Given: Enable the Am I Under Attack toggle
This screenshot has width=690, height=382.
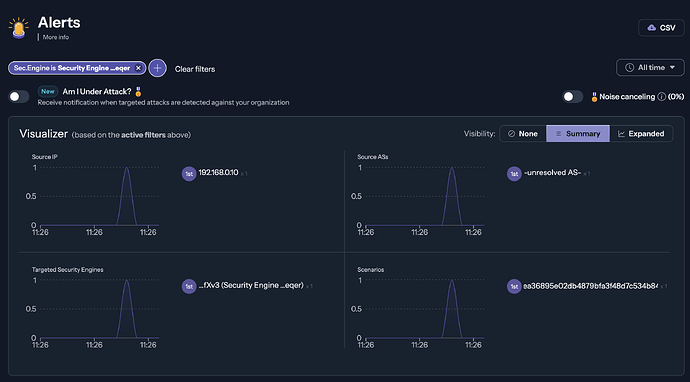Looking at the screenshot, I should (19, 97).
